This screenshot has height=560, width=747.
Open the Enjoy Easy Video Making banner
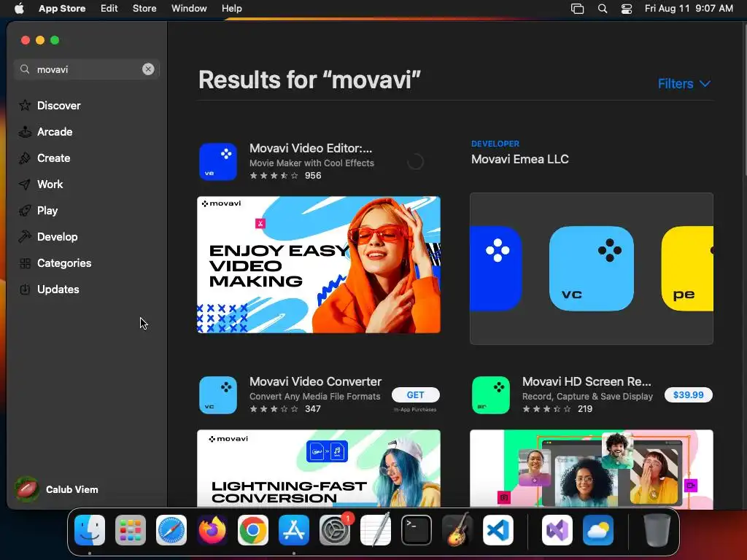pyautogui.click(x=319, y=265)
